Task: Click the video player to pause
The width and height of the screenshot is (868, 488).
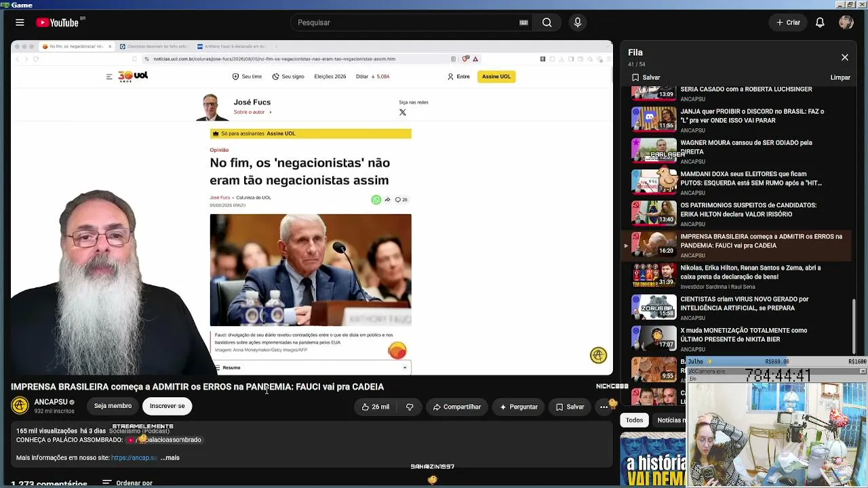Action: coord(312,208)
